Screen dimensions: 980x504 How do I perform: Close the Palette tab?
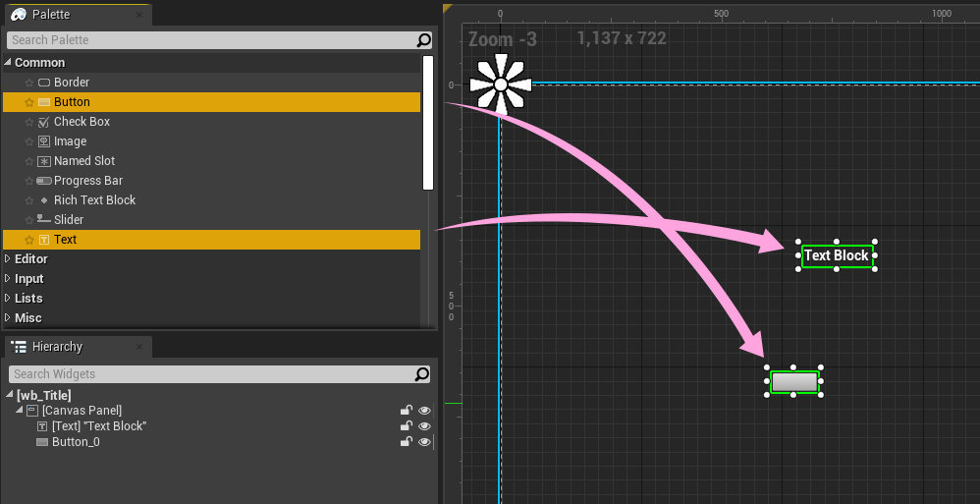click(138, 15)
